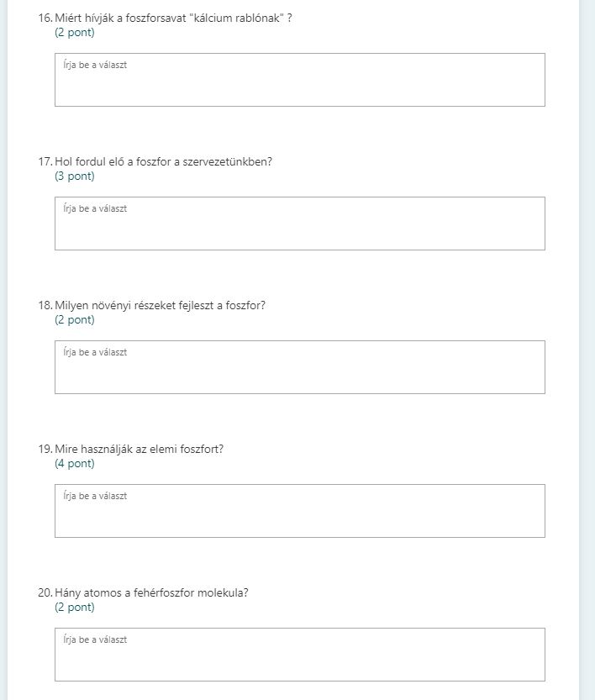The height and width of the screenshot is (700, 595).
Task: Click the question "Mire használják az elemi foszfort?"
Action: 139,449
